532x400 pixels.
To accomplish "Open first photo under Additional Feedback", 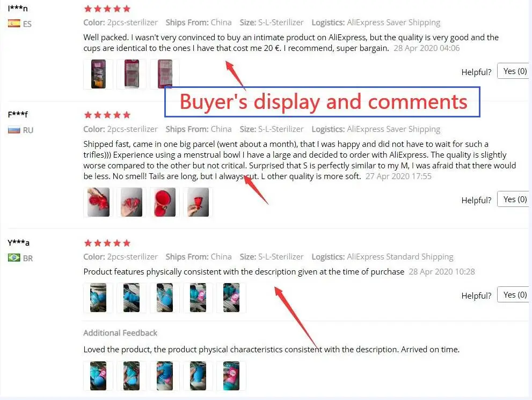I will (x=98, y=375).
